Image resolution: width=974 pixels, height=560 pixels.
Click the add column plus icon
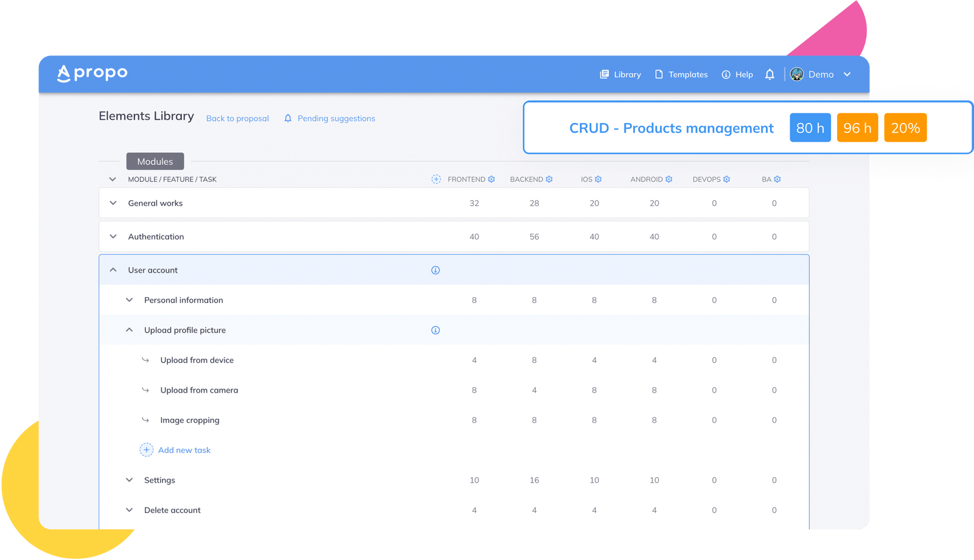pos(436,179)
